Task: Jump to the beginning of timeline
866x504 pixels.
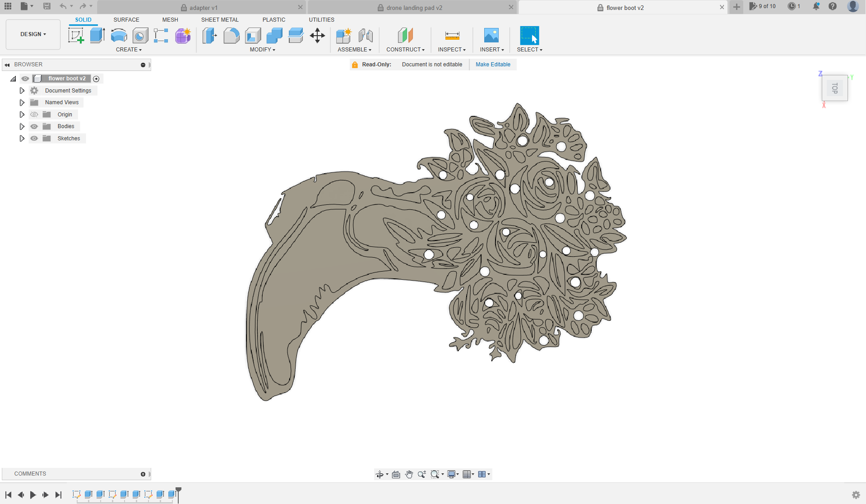Action: point(8,495)
